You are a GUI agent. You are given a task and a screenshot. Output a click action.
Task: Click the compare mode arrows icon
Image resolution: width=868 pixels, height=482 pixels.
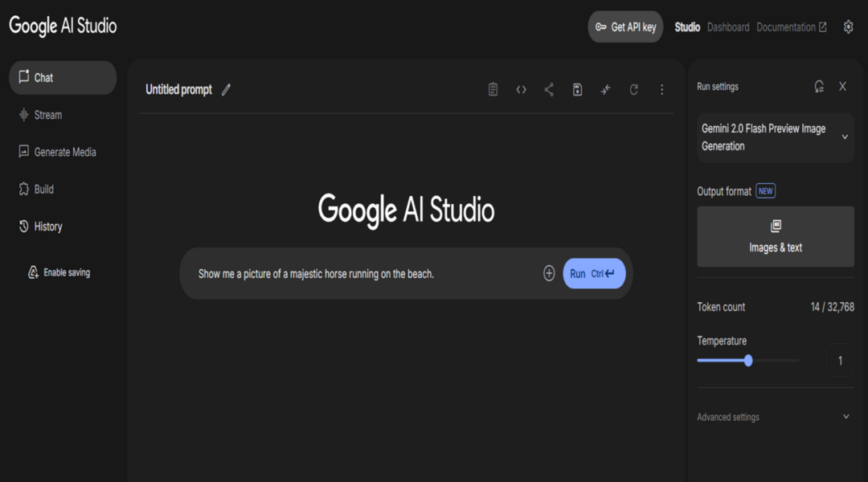coord(605,90)
